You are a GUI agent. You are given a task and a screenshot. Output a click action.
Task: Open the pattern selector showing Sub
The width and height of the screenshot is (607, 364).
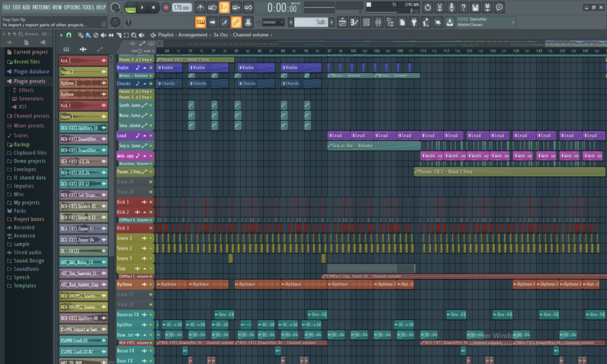tap(311, 23)
